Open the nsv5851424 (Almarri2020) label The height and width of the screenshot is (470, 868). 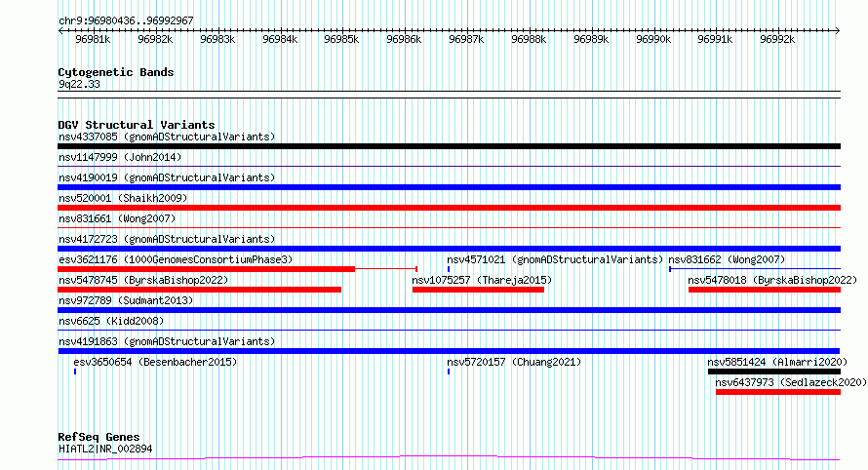[x=777, y=362]
